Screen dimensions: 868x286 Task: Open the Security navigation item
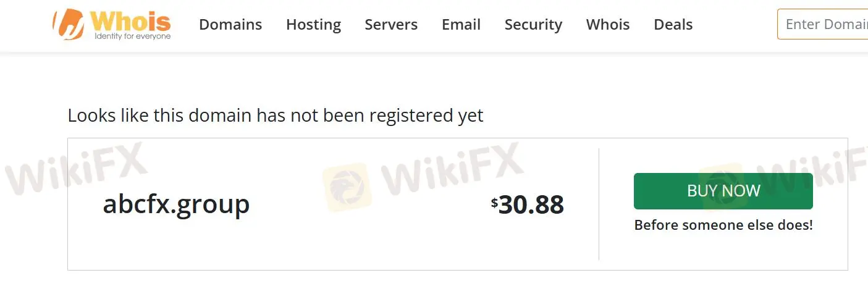point(533,25)
